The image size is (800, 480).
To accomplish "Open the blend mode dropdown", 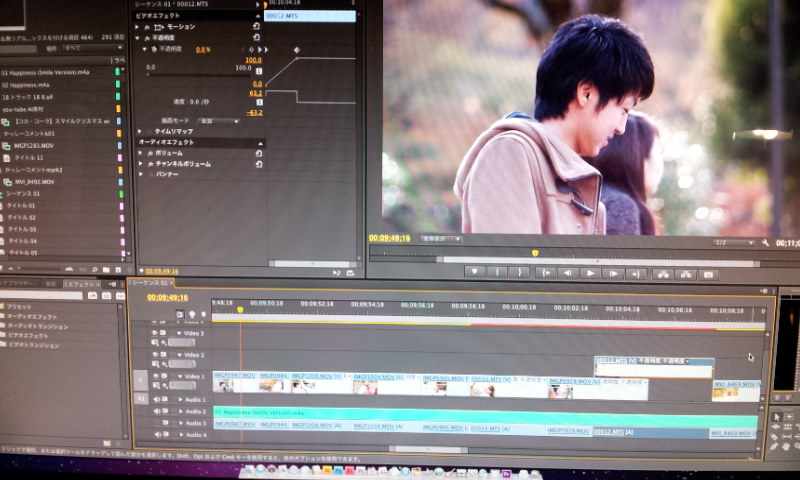I will coord(218,121).
